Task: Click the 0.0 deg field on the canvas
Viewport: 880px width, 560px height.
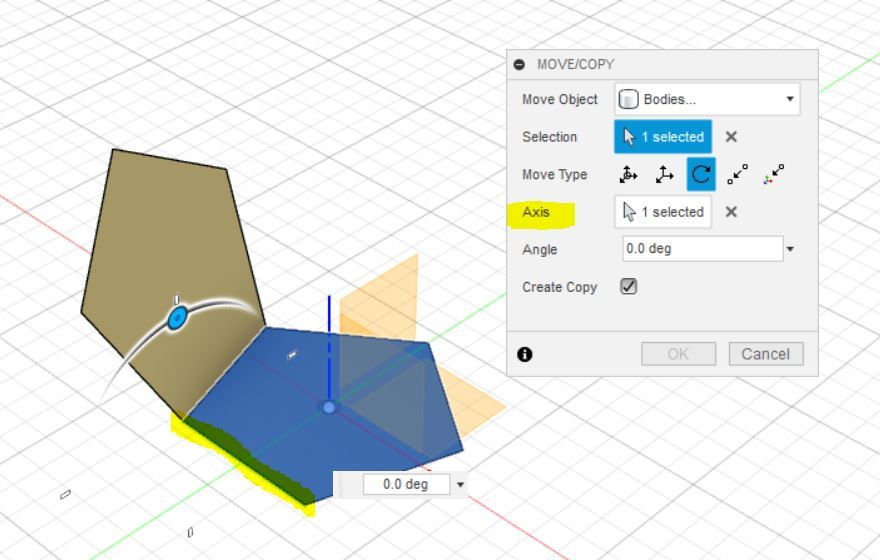Action: [x=406, y=484]
